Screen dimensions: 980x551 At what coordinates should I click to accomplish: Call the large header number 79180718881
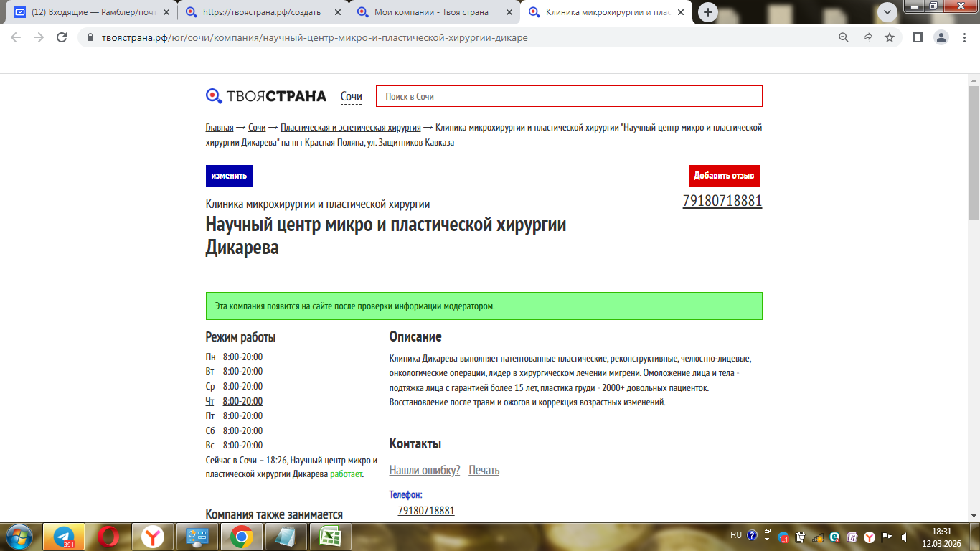pyautogui.click(x=722, y=202)
